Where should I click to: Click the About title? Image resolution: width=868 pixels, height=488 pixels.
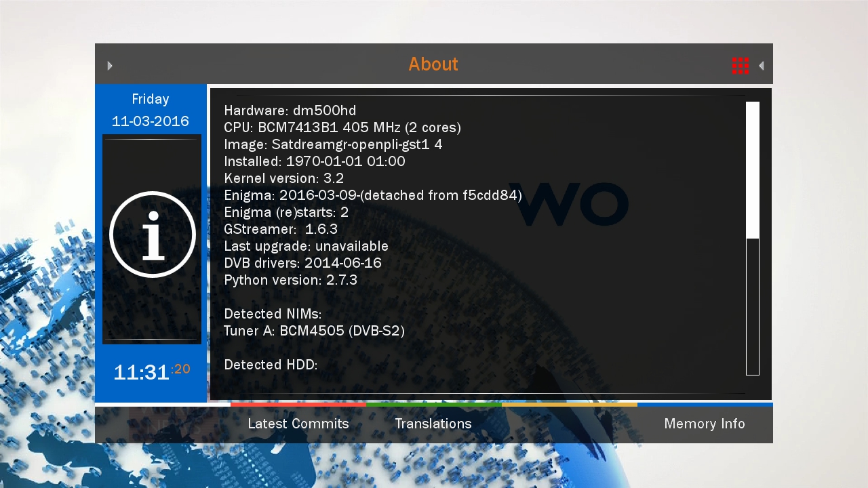[433, 64]
